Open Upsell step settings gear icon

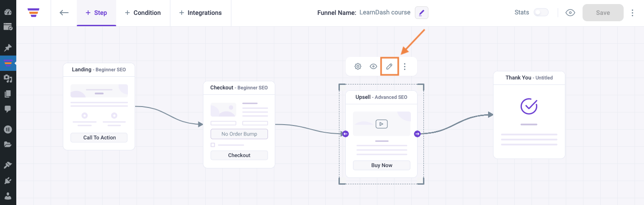pyautogui.click(x=358, y=66)
